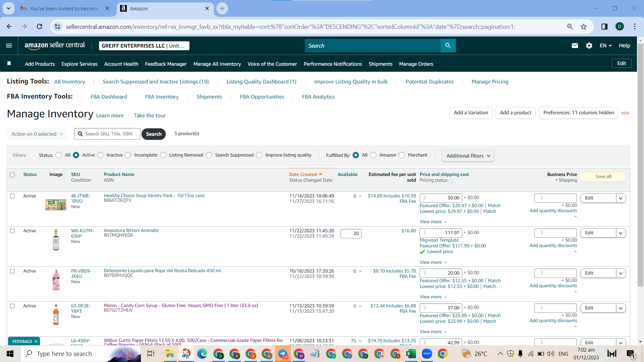The image size is (644, 362).
Task: Sort by the Date Created column header
Action: 305,174
